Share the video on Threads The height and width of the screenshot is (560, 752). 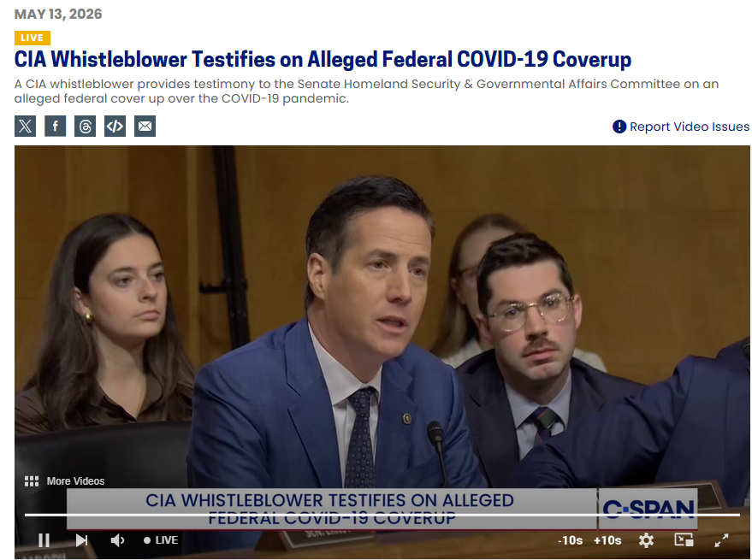[x=85, y=126]
